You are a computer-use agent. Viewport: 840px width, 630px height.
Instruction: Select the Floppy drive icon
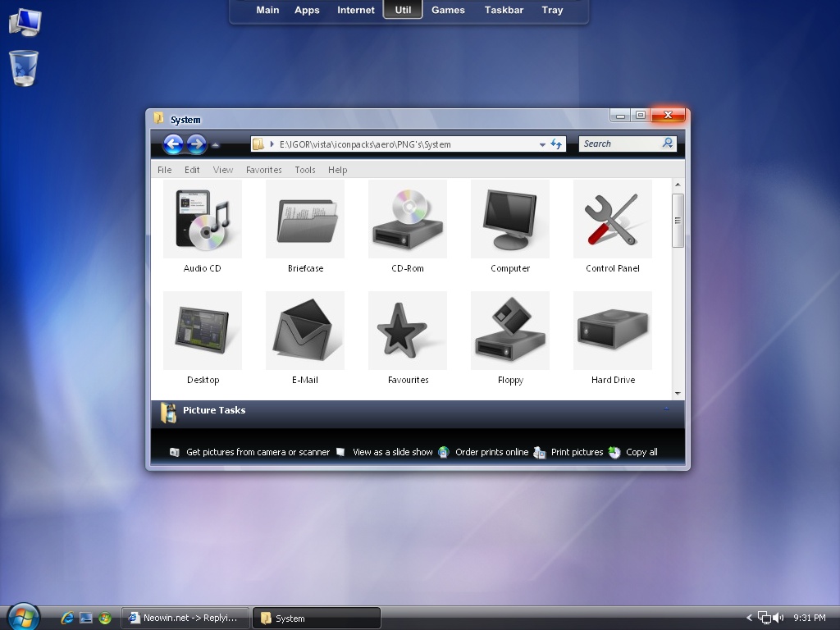tap(510, 331)
